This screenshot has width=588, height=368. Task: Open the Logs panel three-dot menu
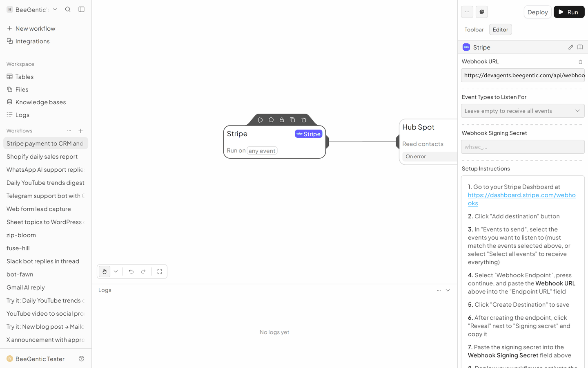439,290
